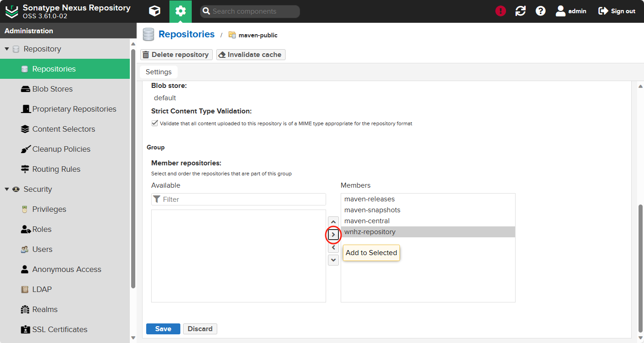Click the Cleanup Policies broom icon
644x343 pixels.
tap(25, 149)
